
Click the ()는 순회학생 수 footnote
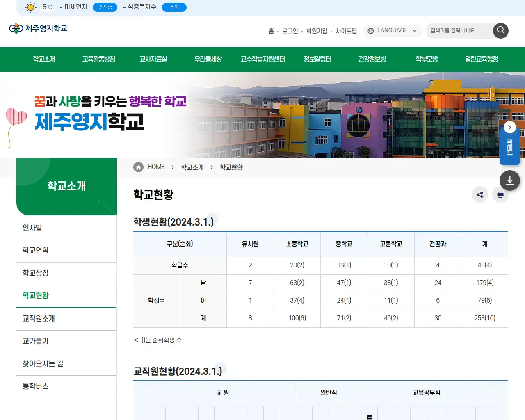(x=157, y=340)
